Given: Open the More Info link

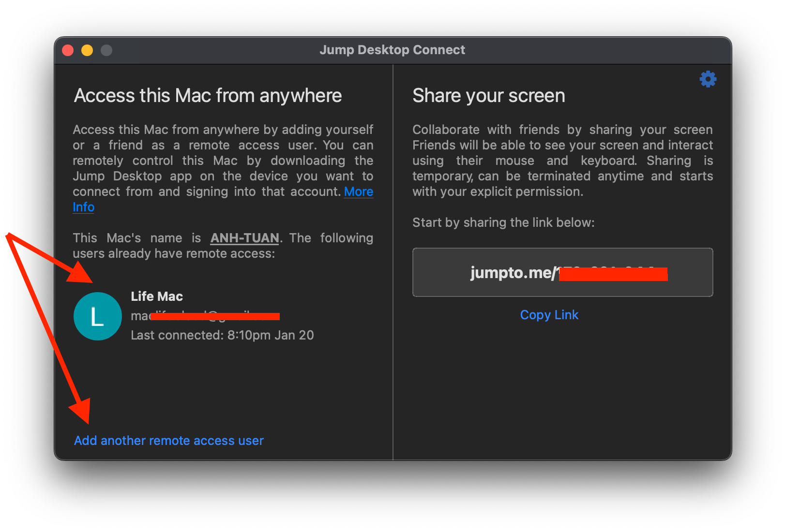Looking at the screenshot, I should 358,192.
